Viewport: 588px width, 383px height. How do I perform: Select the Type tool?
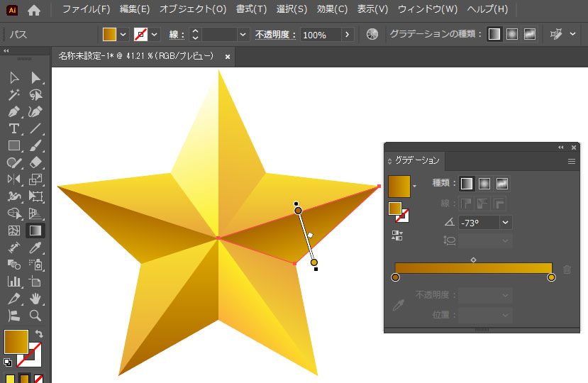coord(13,128)
